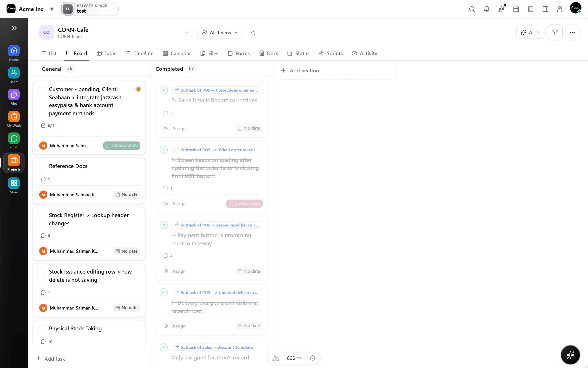
Task: Mark 'Reference Docs' task complete
Action: click(41, 167)
